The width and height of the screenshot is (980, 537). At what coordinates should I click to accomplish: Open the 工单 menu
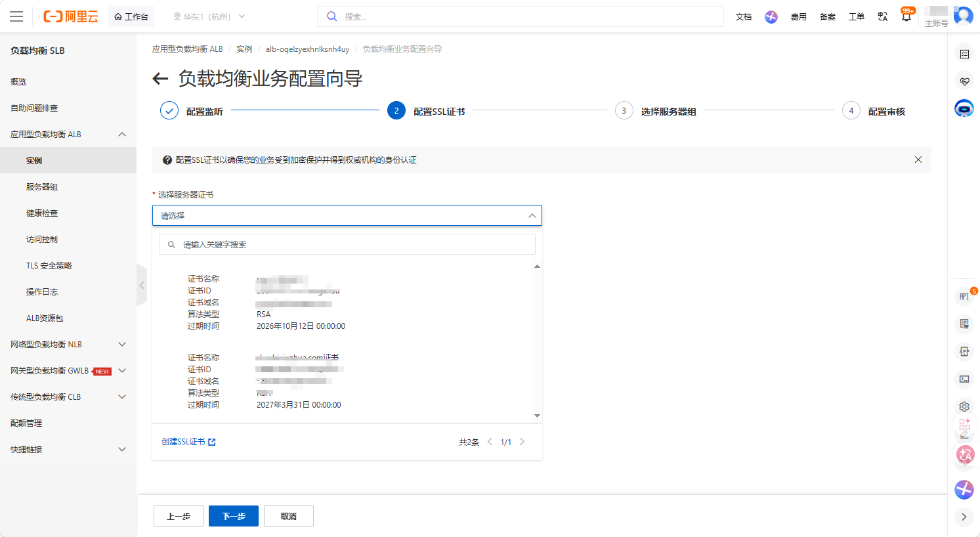point(857,16)
